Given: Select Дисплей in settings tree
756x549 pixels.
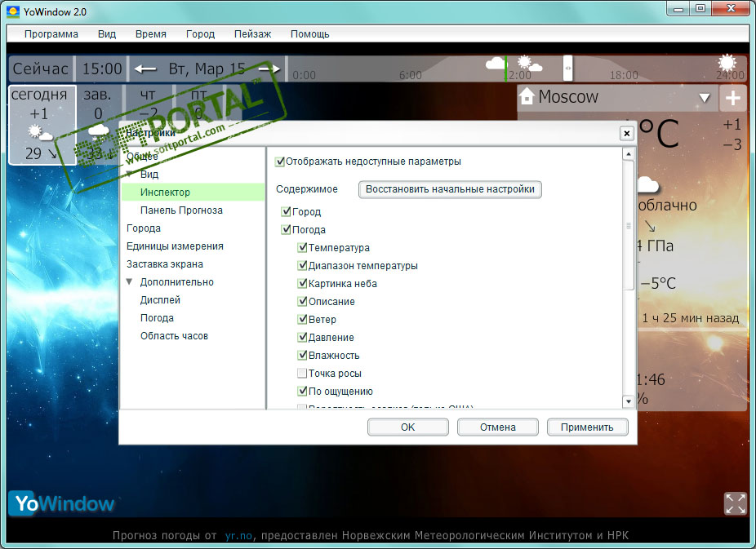Looking at the screenshot, I should pos(160,300).
